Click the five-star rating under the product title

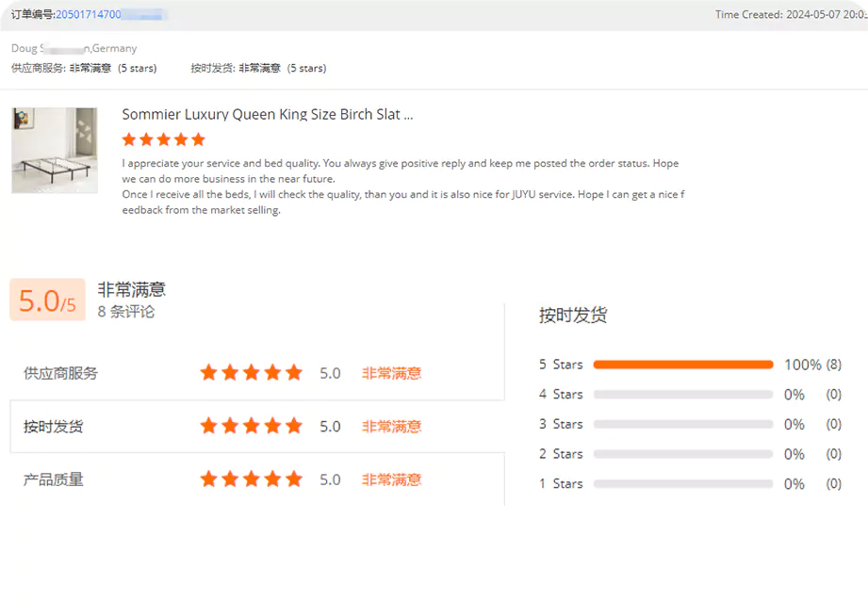[164, 139]
